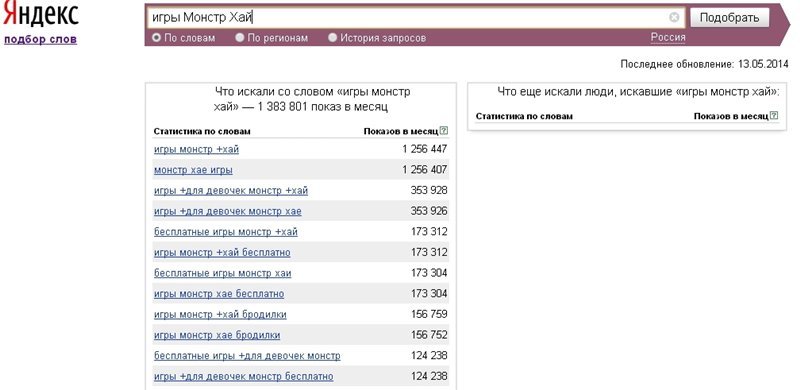Open игры +для девочек монстр бесплатно link
Viewport: 800px width, 390px height.
[x=243, y=377]
